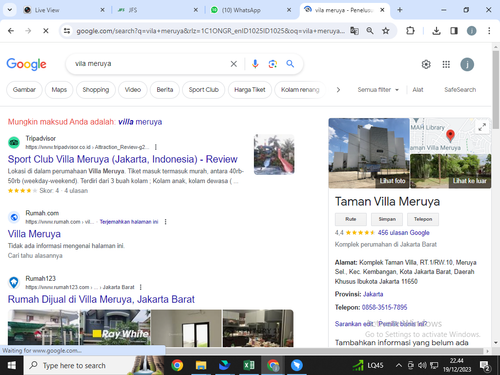Open the extensions puzzle icon

[410, 31]
